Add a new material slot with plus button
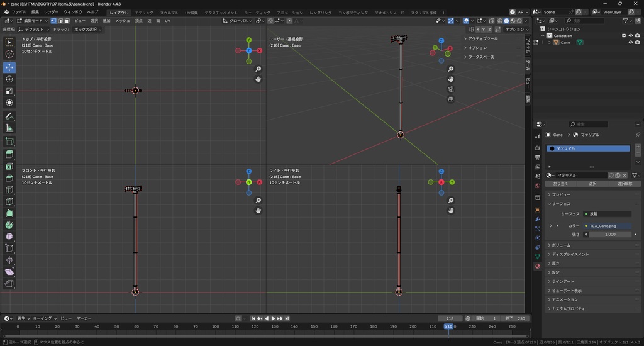Image resolution: width=644 pixels, height=346 pixels. coord(638,147)
